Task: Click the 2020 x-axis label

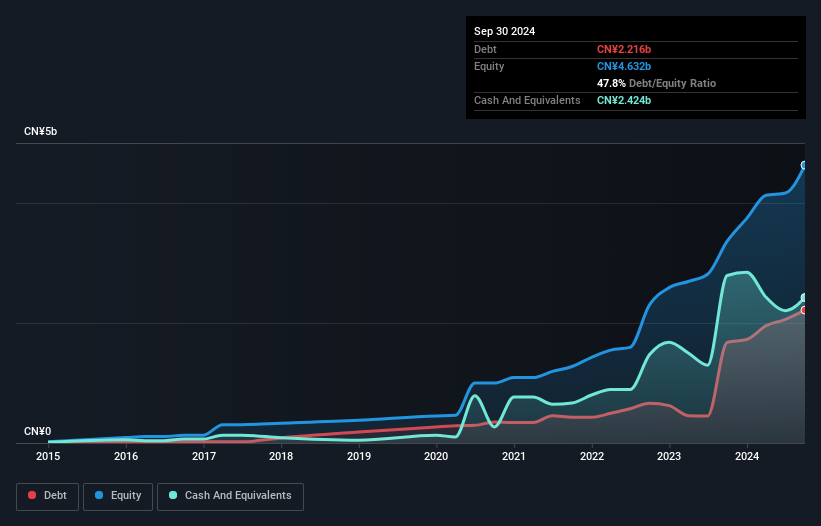Action: pyautogui.click(x=436, y=456)
